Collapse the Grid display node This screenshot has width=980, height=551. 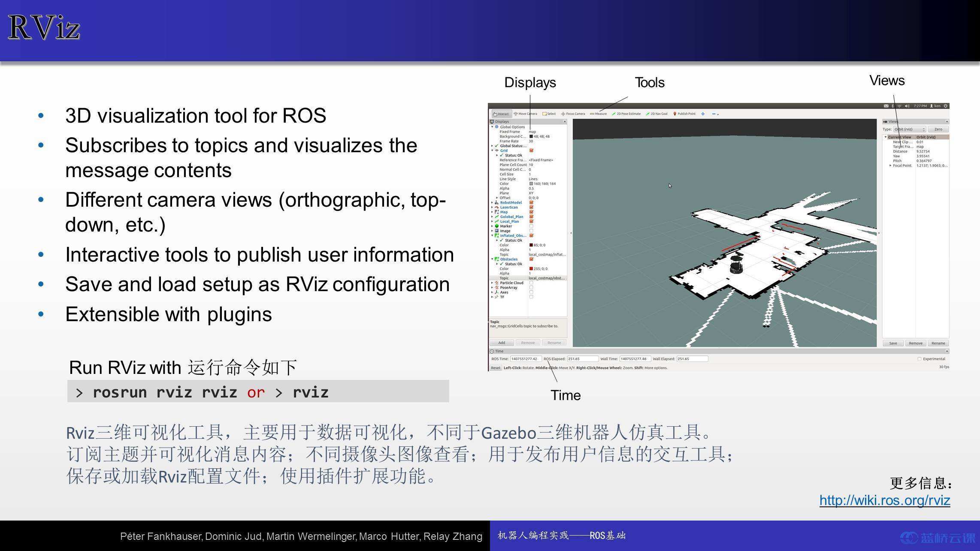492,151
